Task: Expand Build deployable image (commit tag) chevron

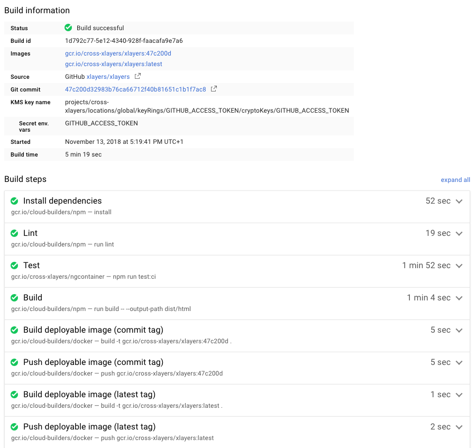Action: [459, 331]
